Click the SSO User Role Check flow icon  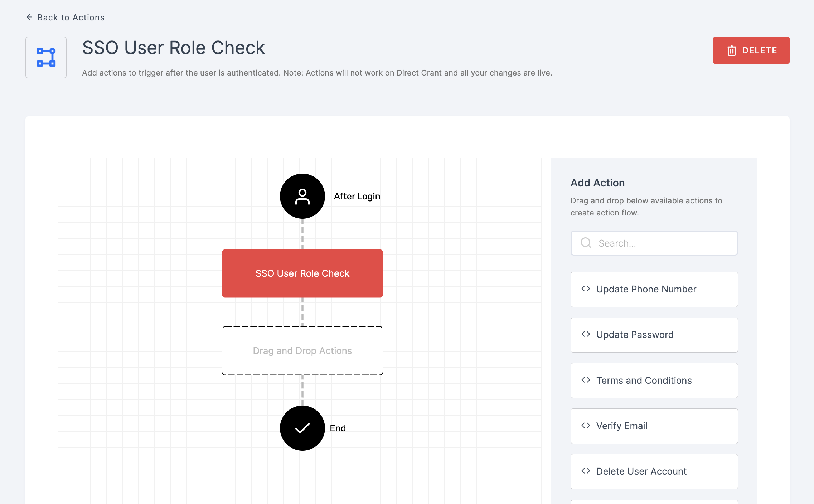46,57
